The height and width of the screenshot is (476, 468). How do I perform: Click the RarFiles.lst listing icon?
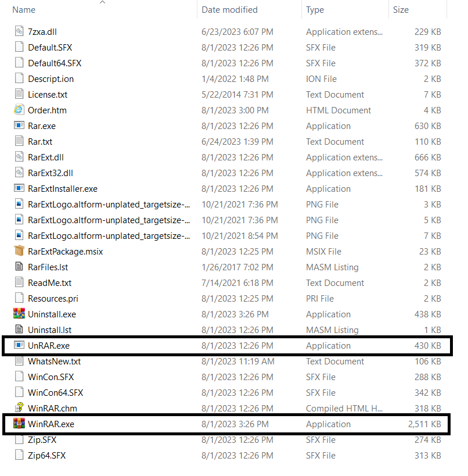pos(19,267)
